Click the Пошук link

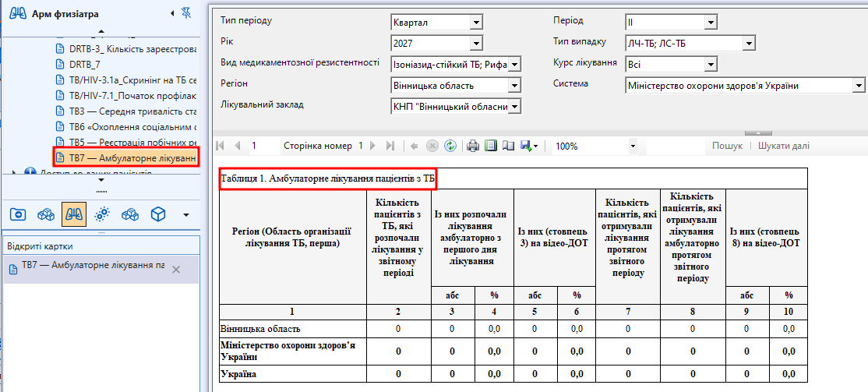point(727,147)
